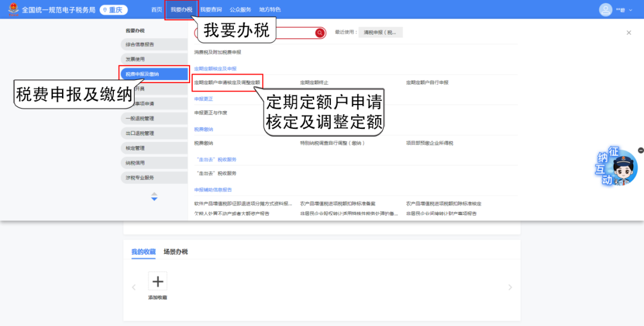Viewport: 644px width, 326px height.
Task: Open 定期定额户申请核定及调整定额 link
Action: 227,82
